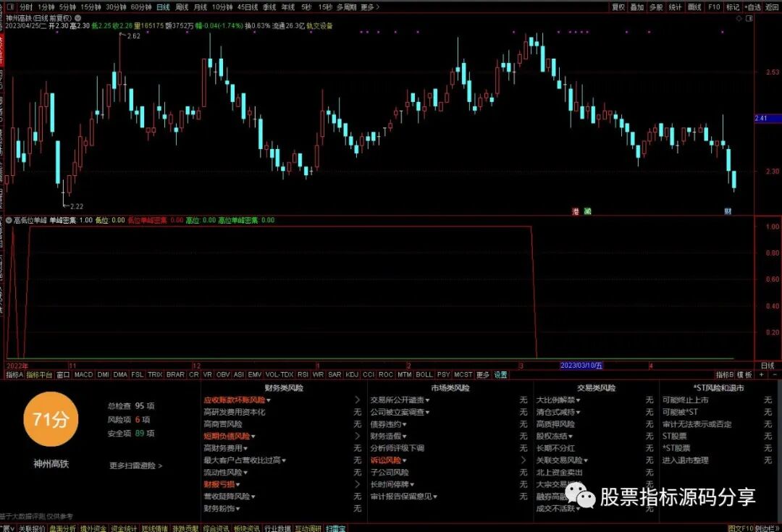Click the 标记 button

733,7
